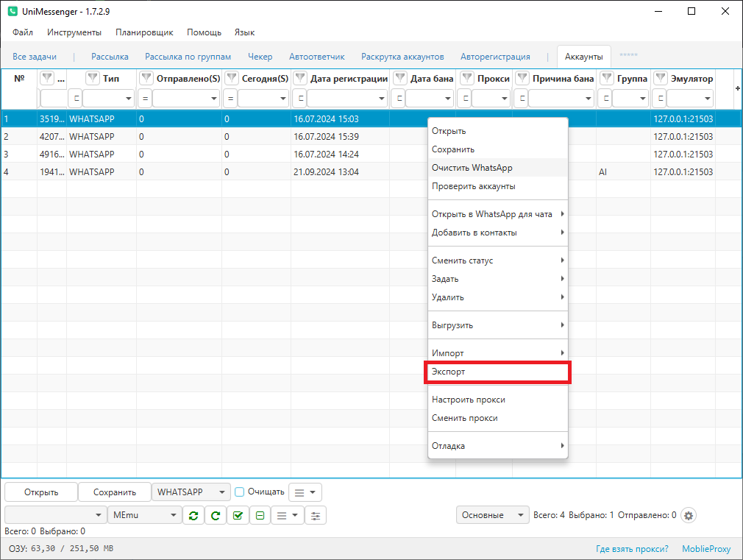Toggle the Очищать checkbox

click(239, 492)
